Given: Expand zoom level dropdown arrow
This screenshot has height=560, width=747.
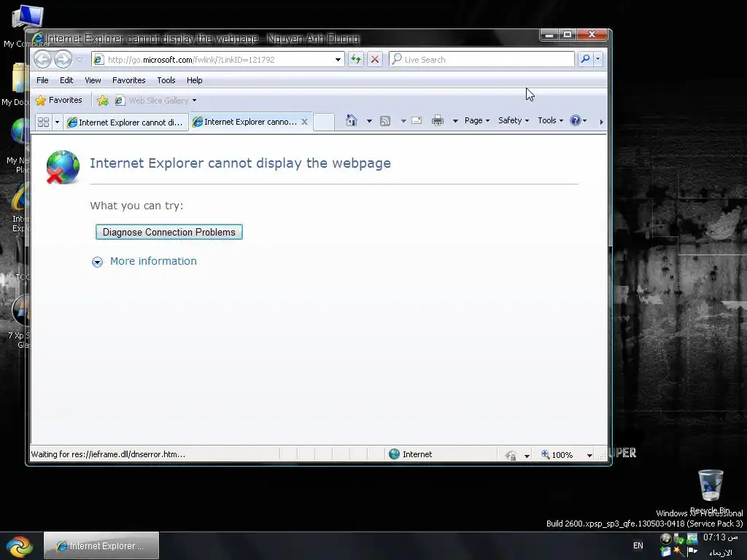Looking at the screenshot, I should click(589, 455).
